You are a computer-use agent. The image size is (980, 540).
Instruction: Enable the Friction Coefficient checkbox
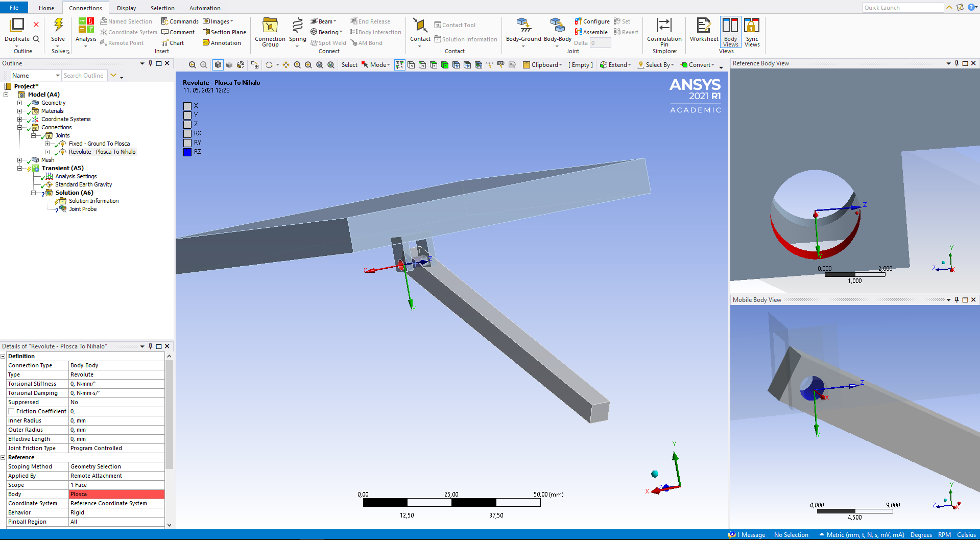click(11, 411)
